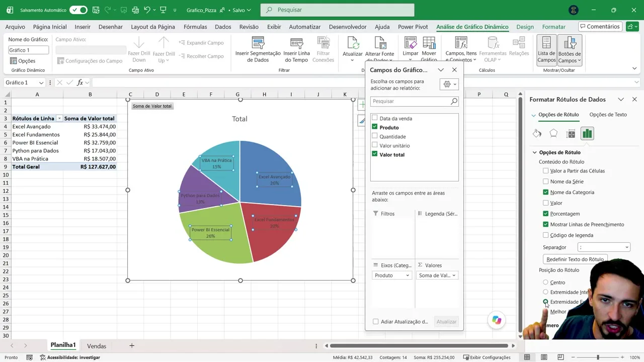The height and width of the screenshot is (362, 644).
Task: Open the Rótulos de Linha filter dropdown
Action: (x=59, y=119)
